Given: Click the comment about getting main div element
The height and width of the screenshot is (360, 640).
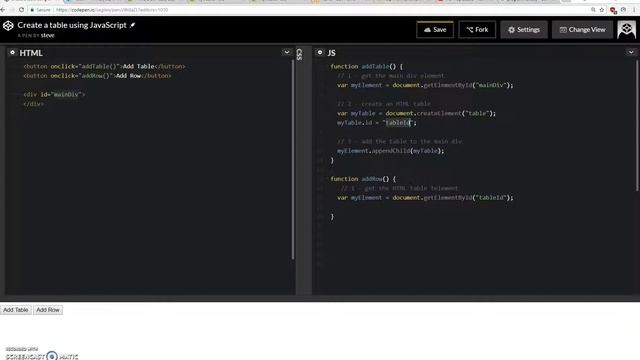Looking at the screenshot, I should tap(391, 76).
